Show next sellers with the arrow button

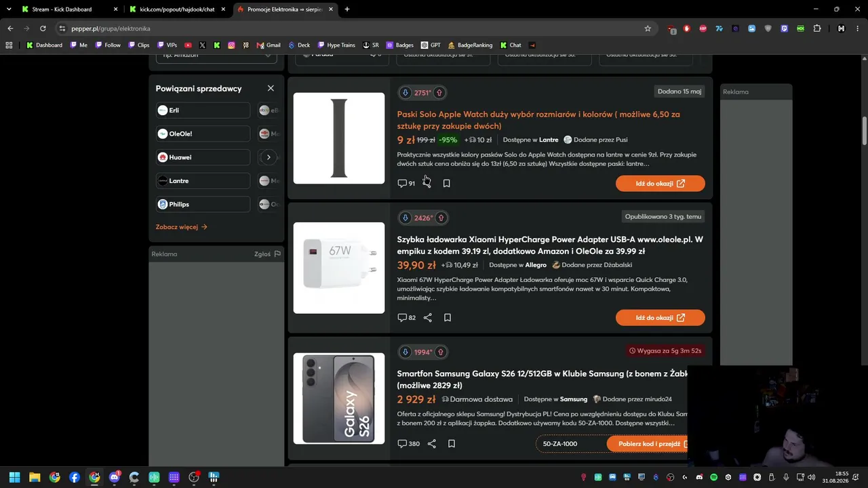(x=269, y=157)
